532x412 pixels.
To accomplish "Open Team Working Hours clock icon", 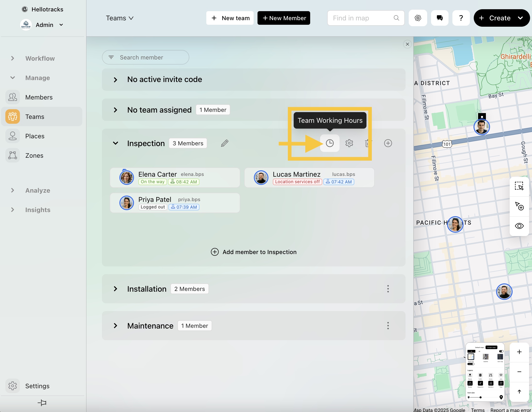I will (x=329, y=143).
